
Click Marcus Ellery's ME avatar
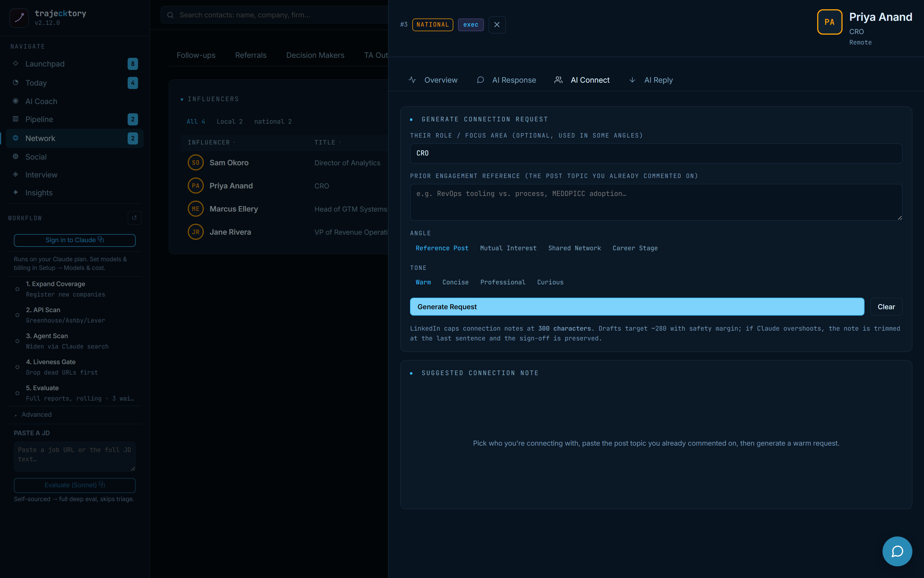(195, 209)
